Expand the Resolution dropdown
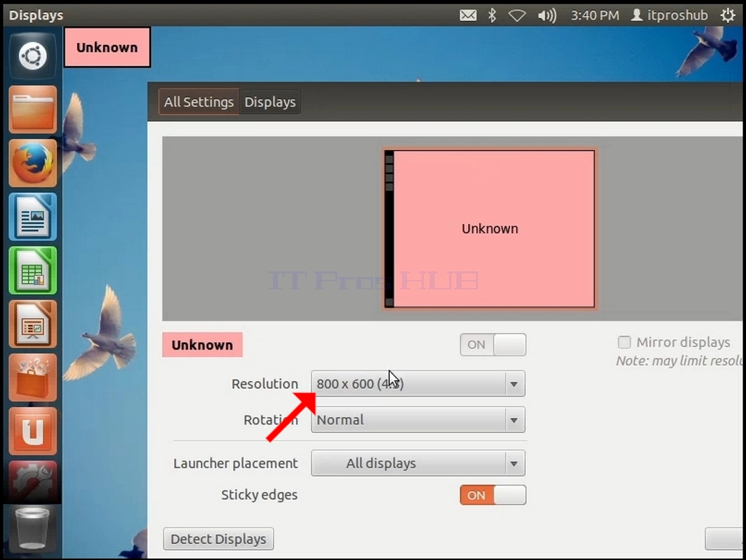This screenshot has width=746, height=560. point(418,384)
